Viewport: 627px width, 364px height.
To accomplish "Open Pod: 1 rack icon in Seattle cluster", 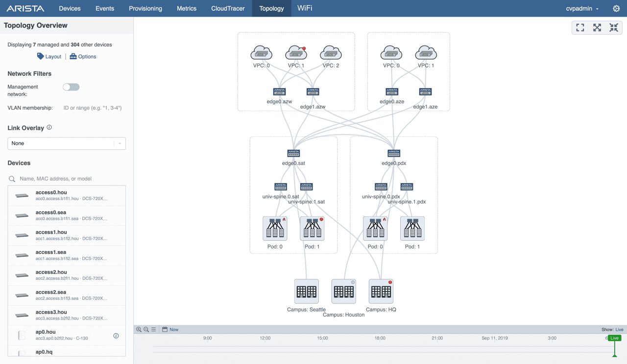I will (x=312, y=227).
